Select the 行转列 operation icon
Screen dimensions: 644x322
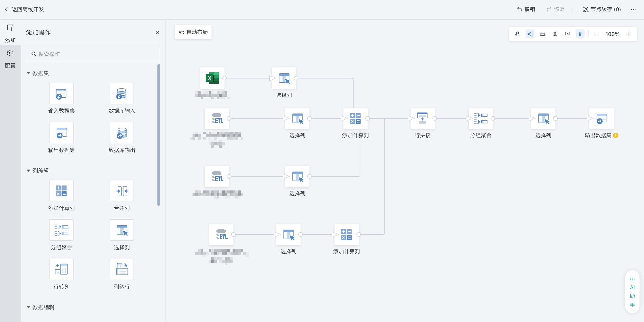click(61, 269)
